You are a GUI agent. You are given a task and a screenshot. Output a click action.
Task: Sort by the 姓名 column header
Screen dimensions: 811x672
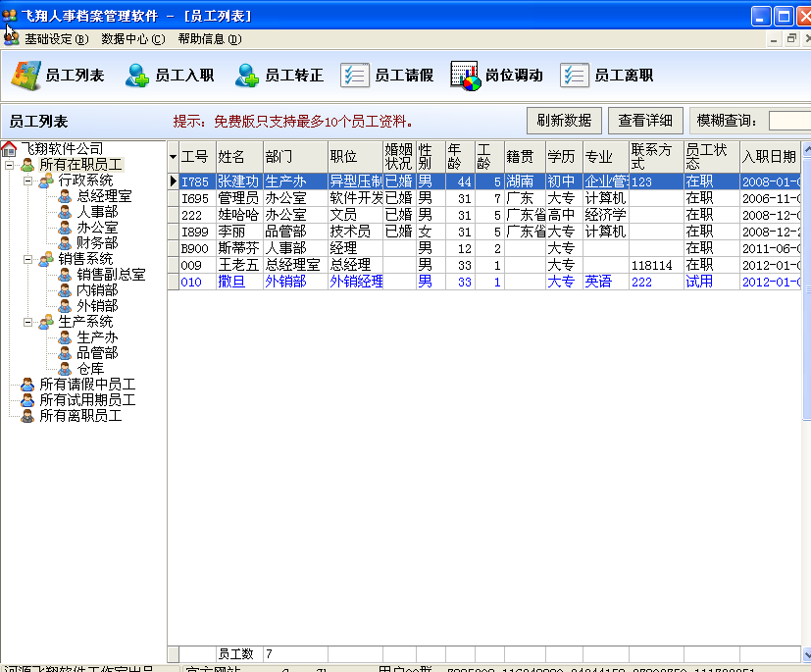(x=239, y=157)
